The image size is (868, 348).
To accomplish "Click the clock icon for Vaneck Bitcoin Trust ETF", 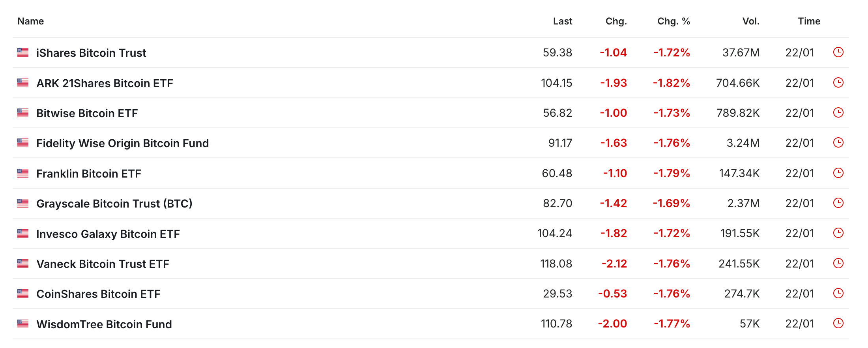I will (838, 263).
